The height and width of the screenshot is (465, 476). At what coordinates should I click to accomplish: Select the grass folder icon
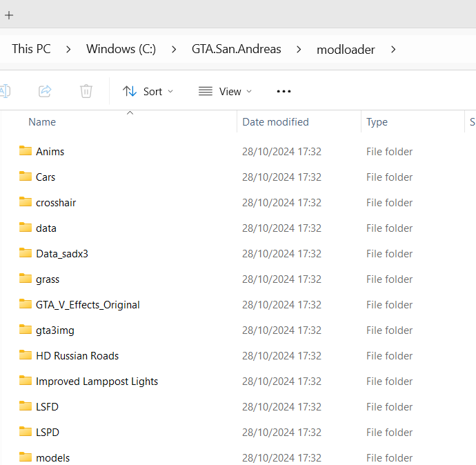pyautogui.click(x=26, y=278)
